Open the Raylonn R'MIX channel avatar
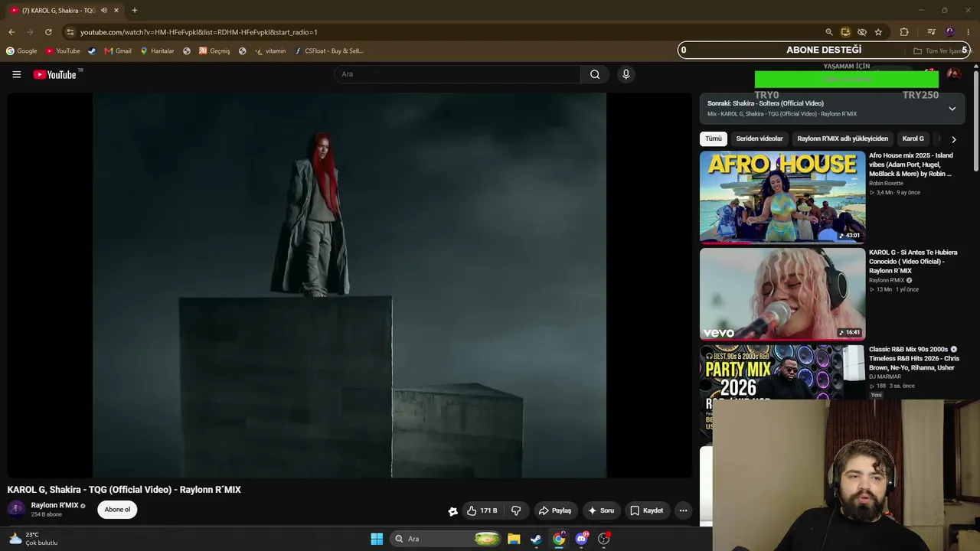The height and width of the screenshot is (551, 980). (x=16, y=509)
